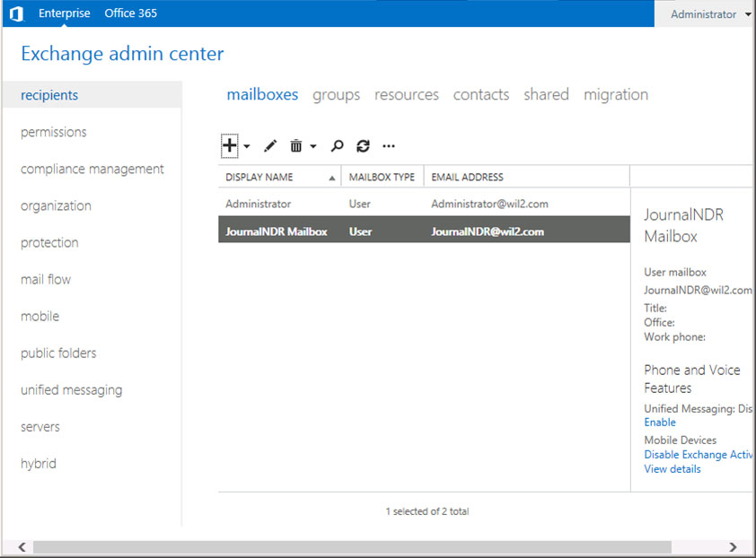Click the Search magnifier icon
Viewport: 756px width, 558px height.
[x=337, y=145]
